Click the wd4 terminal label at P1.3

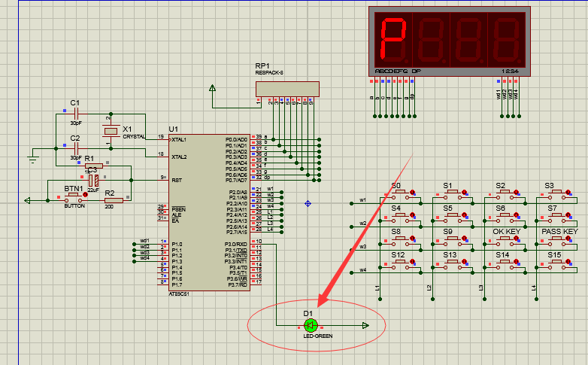[145, 258]
